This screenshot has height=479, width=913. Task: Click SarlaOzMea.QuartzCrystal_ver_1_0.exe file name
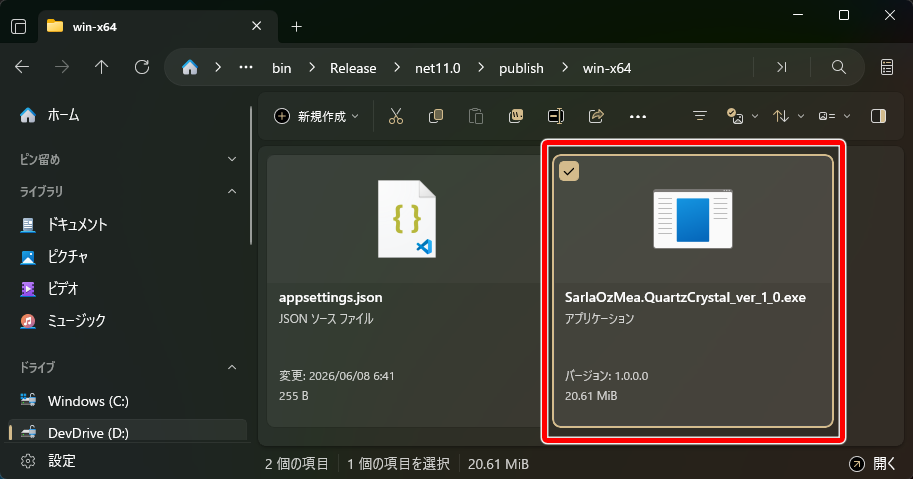(685, 297)
